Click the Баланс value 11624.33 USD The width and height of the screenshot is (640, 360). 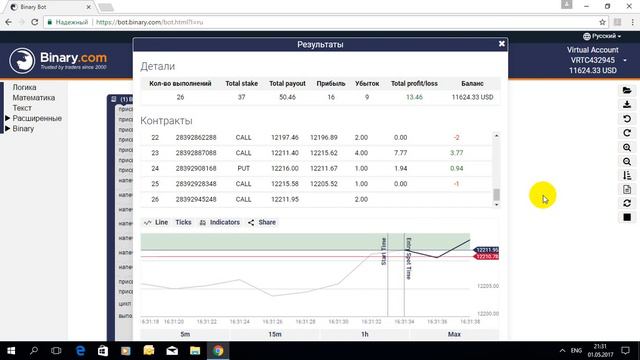[x=472, y=97]
